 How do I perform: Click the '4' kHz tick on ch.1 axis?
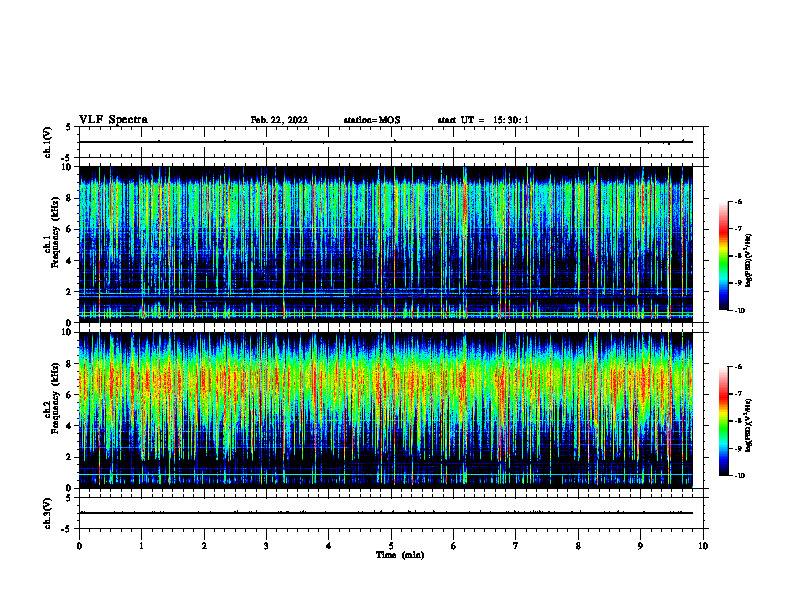[x=70, y=261]
